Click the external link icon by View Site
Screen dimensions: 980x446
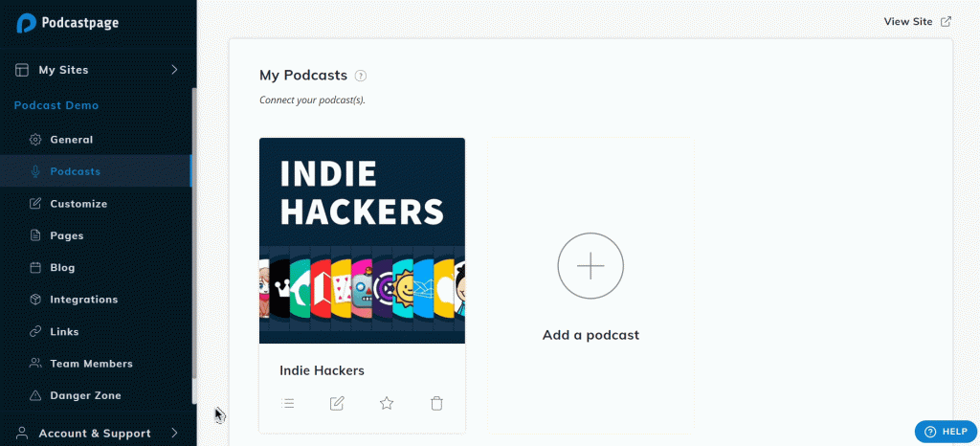click(947, 21)
